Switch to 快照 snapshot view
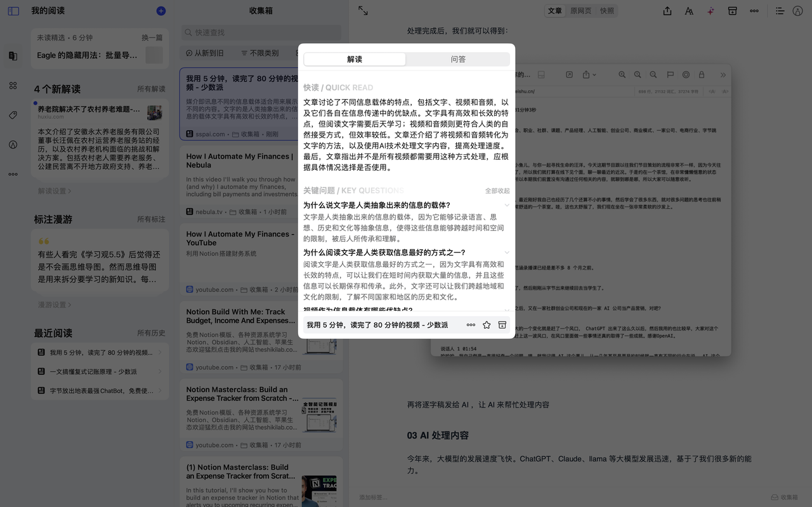Screen dimensions: 812x507 pyautogui.click(x=607, y=11)
